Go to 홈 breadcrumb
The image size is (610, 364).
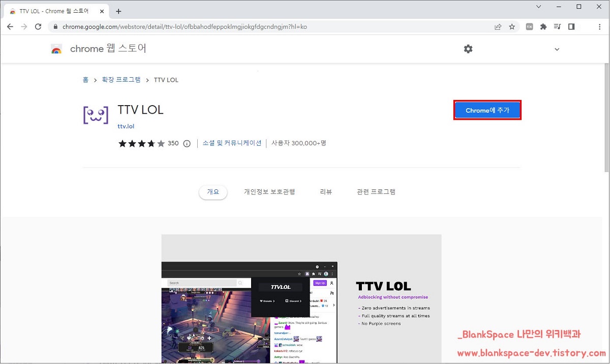[85, 80]
